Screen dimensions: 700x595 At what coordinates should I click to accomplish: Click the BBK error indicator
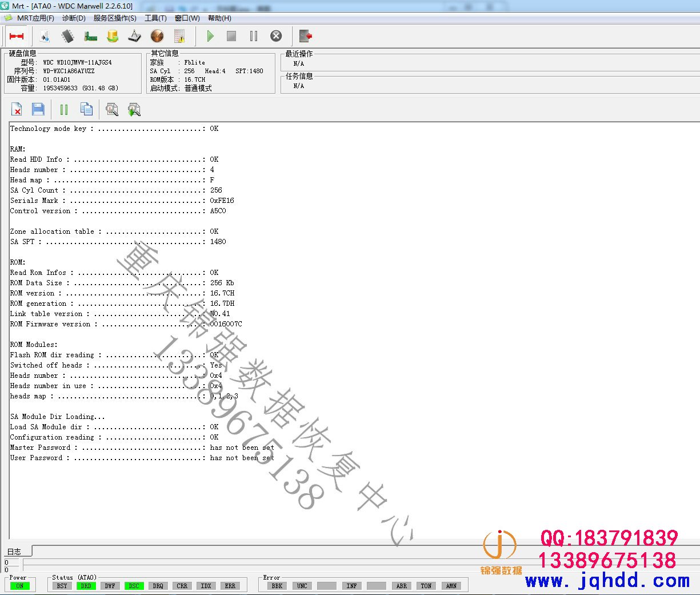(x=277, y=586)
